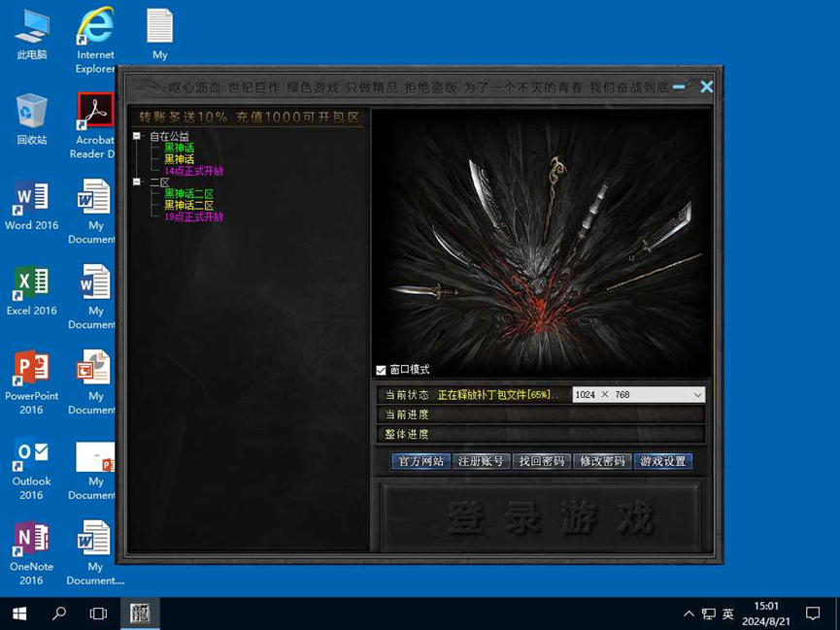The height and width of the screenshot is (630, 840).
Task: Select 19点正式开放 entry
Action: pos(193,217)
